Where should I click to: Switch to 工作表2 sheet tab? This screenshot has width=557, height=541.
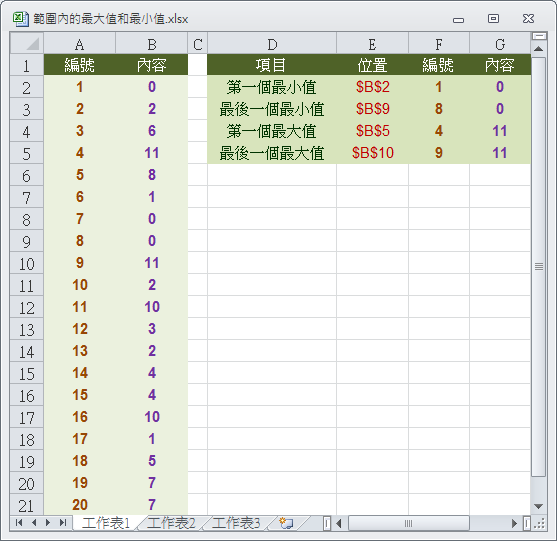tap(171, 523)
